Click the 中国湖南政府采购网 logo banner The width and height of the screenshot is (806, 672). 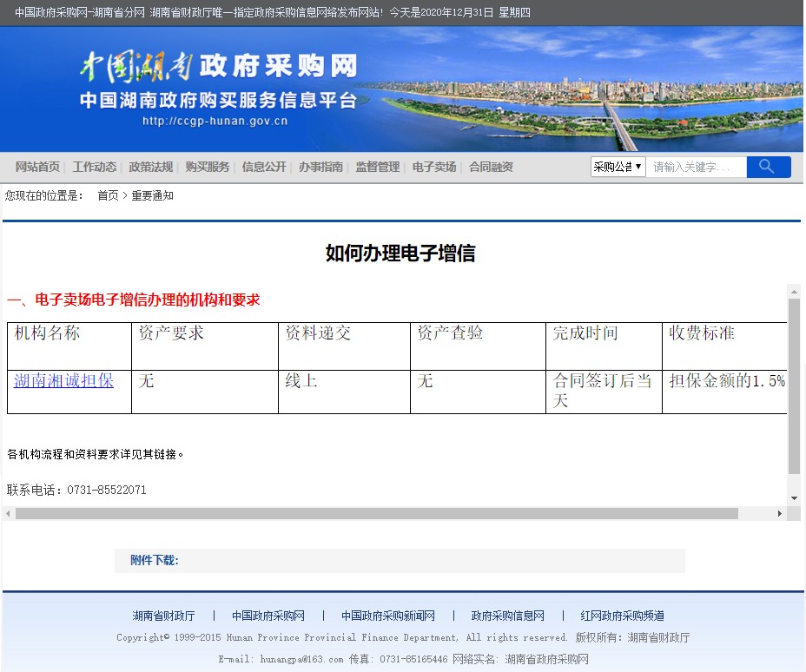pos(218,89)
